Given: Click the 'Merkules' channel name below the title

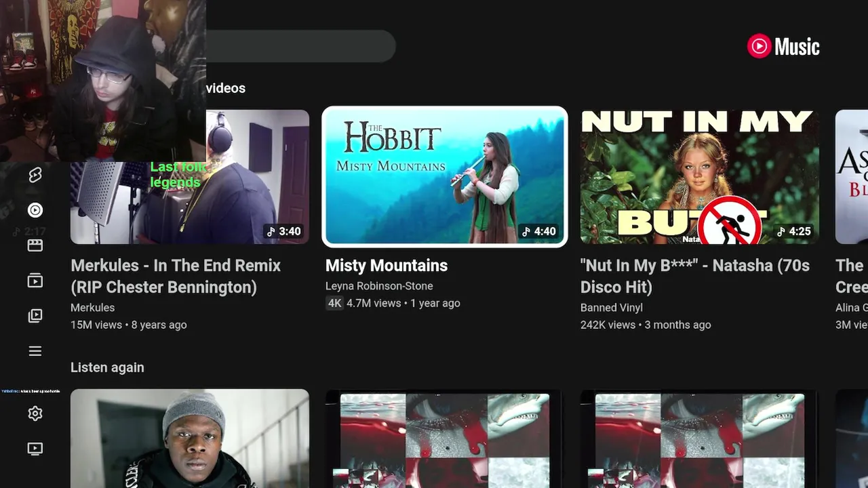Looking at the screenshot, I should 92,308.
